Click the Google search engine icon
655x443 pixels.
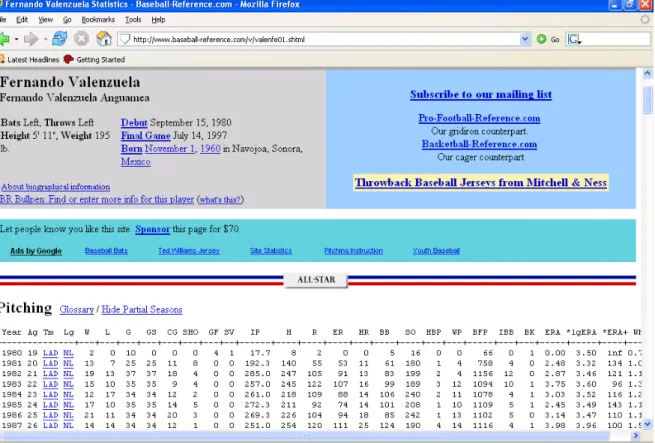pos(574,39)
